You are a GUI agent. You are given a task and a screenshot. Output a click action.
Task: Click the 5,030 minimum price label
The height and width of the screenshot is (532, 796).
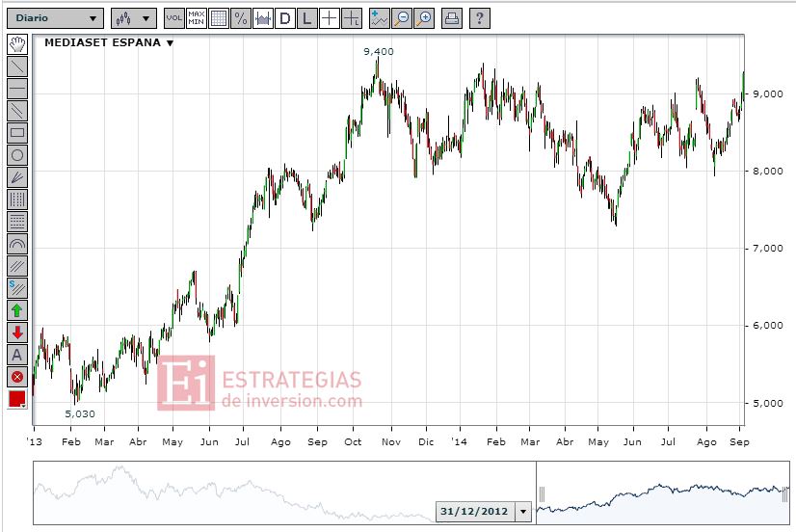[80, 413]
